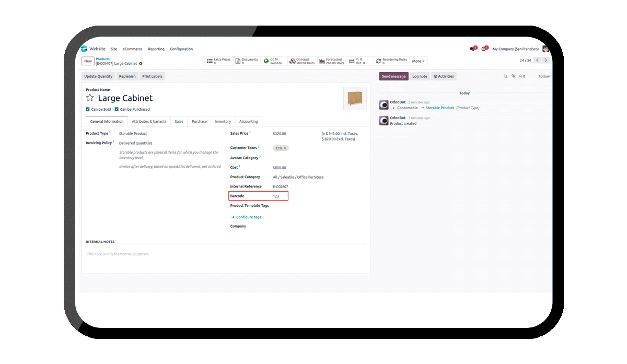Toggle Can be Sold checkbox

(88, 109)
